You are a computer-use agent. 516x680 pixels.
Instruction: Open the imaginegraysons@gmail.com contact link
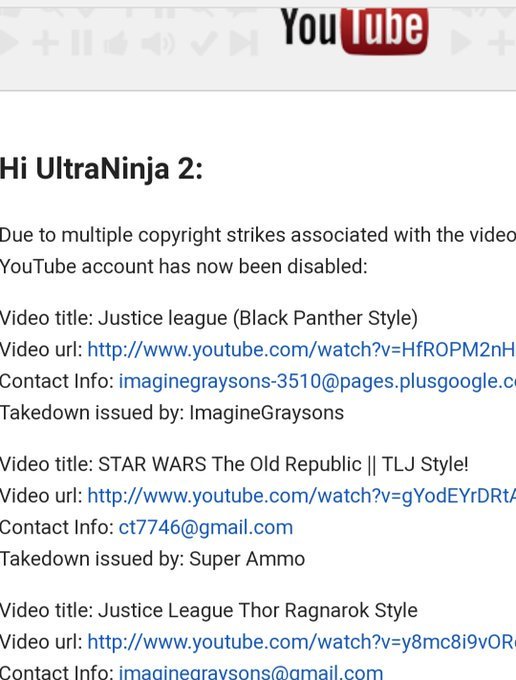tap(251, 673)
